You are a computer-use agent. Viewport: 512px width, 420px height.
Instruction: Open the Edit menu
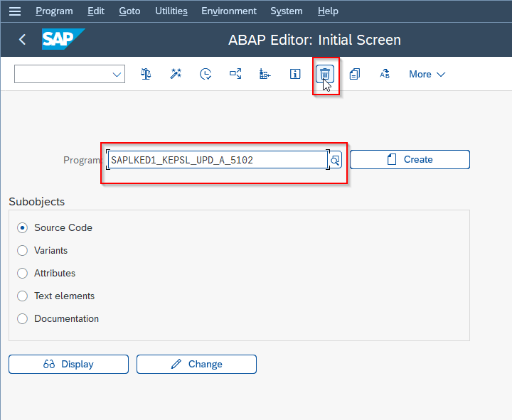[x=96, y=11]
